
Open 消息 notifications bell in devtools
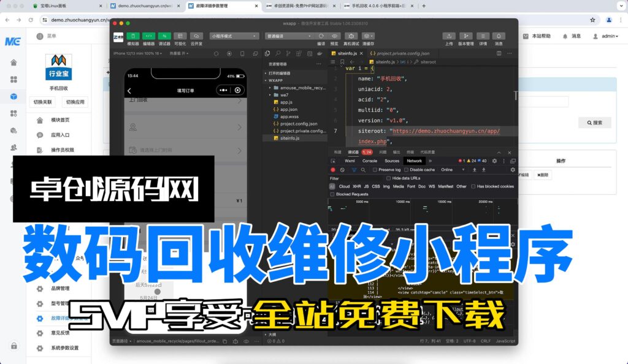tap(499, 36)
